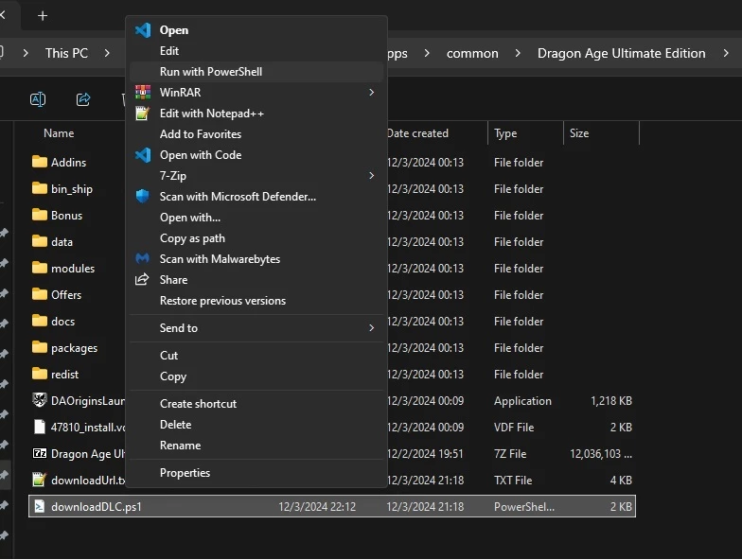Click the 12,036,103 size value
The image size is (742, 560).
[601, 454]
